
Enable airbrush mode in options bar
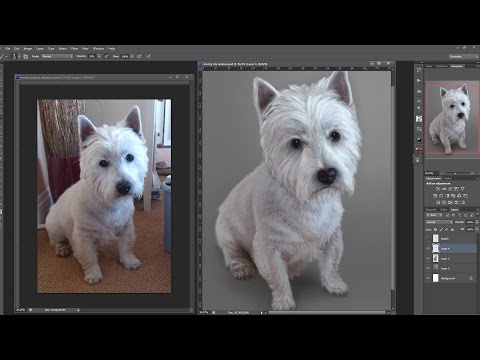click(139, 56)
